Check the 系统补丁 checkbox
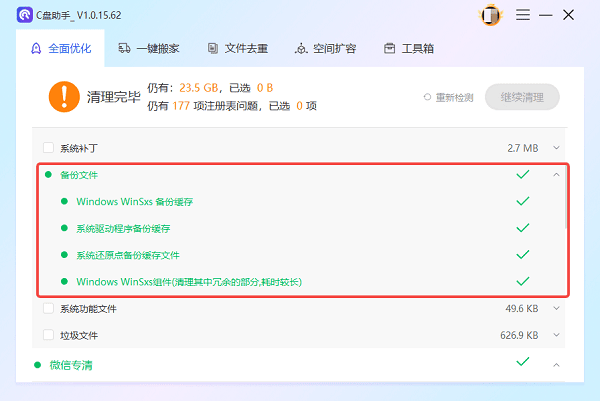 pyautogui.click(x=48, y=148)
